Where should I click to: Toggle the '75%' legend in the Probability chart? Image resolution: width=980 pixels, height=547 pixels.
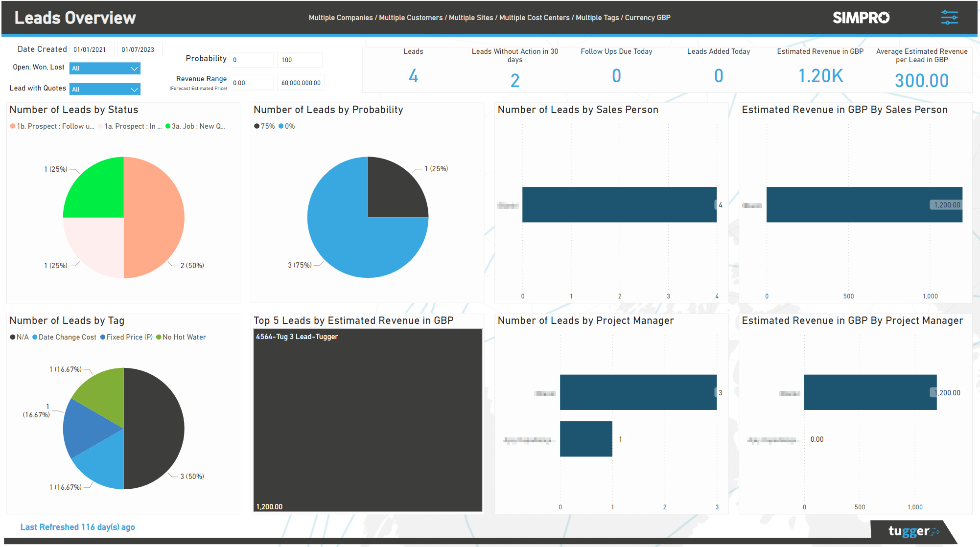(x=264, y=126)
